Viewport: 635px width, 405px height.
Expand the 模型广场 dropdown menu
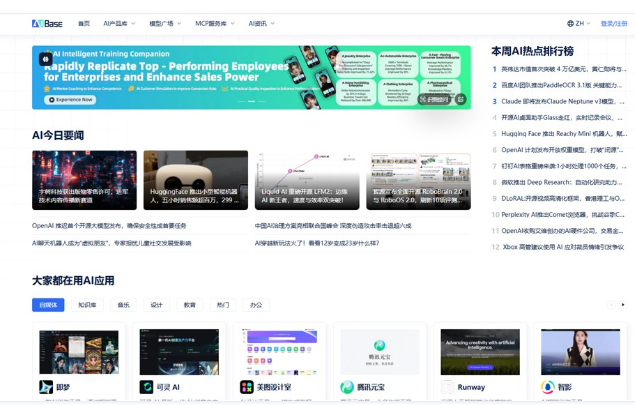click(x=165, y=23)
